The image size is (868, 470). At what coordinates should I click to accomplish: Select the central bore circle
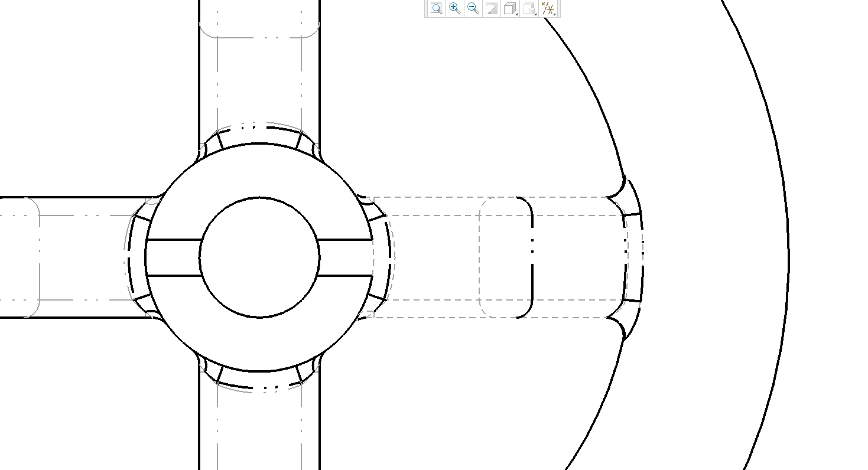260,197
